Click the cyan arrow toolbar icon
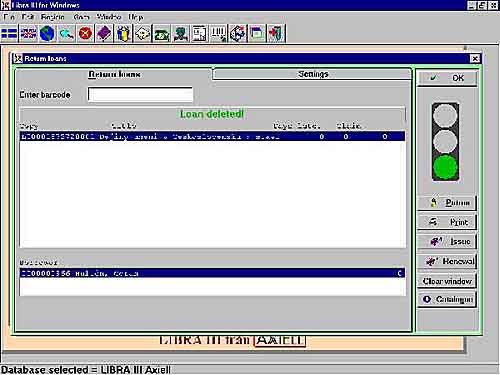Viewport: 500px width, 375px height. click(66, 34)
